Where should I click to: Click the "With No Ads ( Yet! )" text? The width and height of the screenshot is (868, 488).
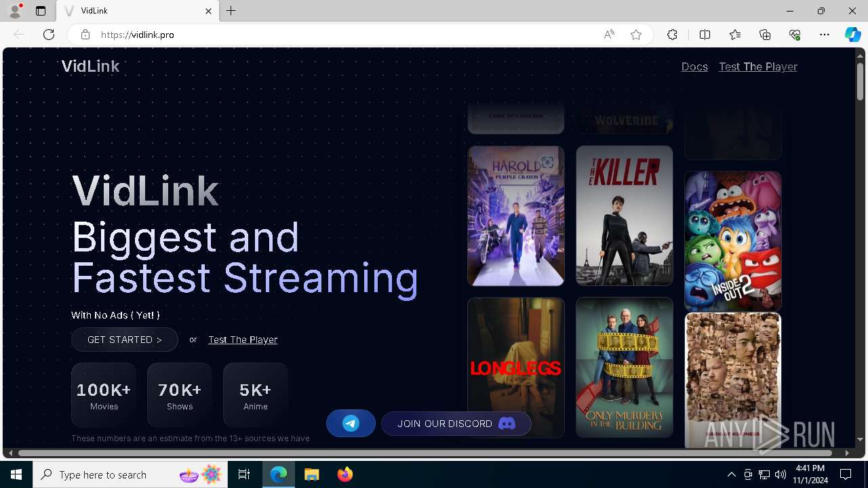click(x=115, y=315)
